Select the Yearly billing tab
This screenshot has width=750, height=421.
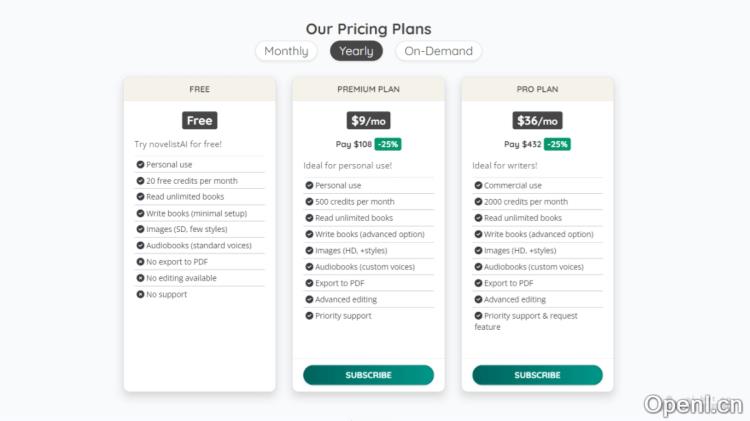[x=356, y=51]
